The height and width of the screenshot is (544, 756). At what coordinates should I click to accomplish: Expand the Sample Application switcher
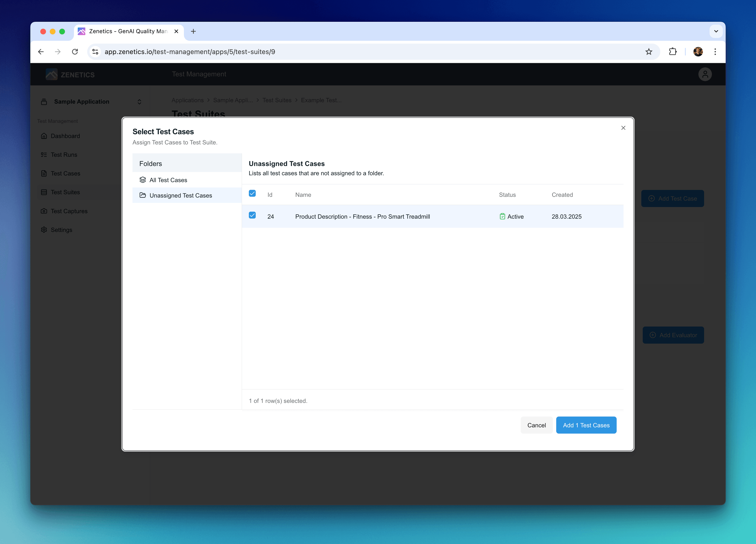[140, 102]
